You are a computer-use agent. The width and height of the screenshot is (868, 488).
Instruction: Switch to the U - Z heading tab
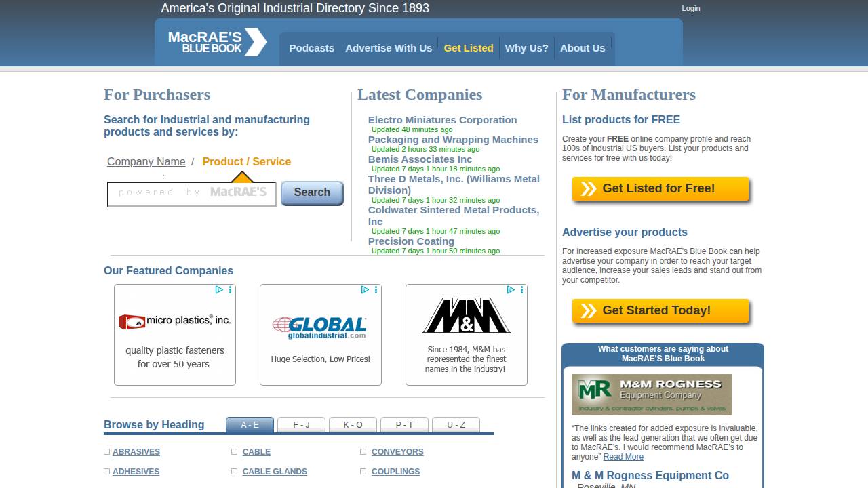(x=456, y=425)
